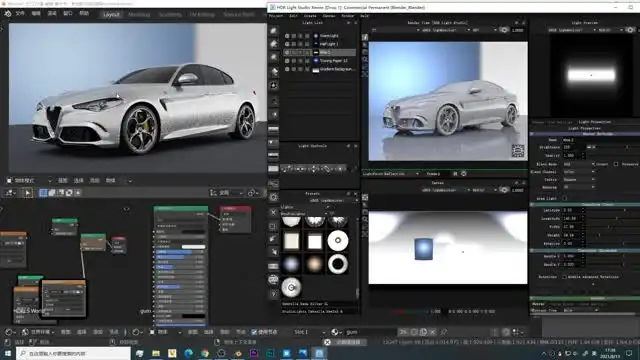Click 物体 in the Blender viewport header
This screenshot has height=360, width=640.
click(110, 180)
